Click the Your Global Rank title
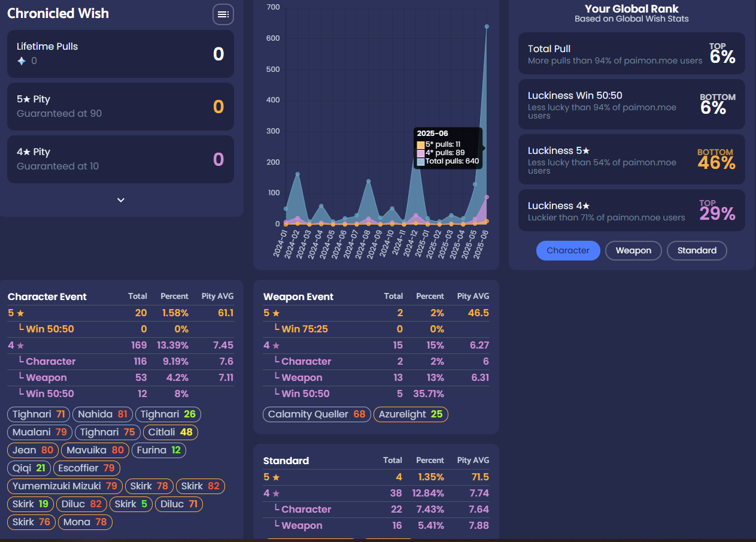Screen dimensions: 756x542 click(631, 9)
